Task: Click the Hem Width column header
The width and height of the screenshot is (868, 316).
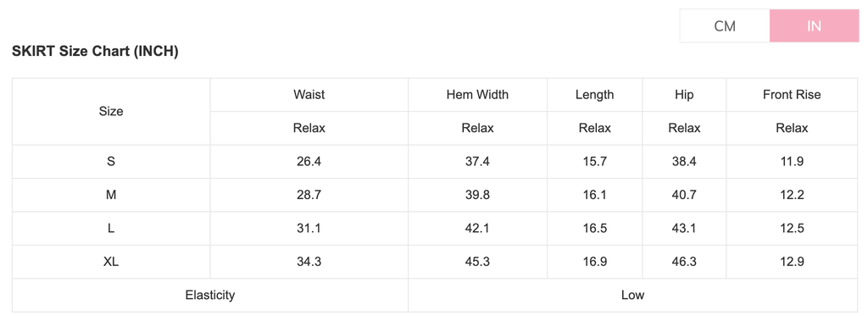Action: point(477,95)
